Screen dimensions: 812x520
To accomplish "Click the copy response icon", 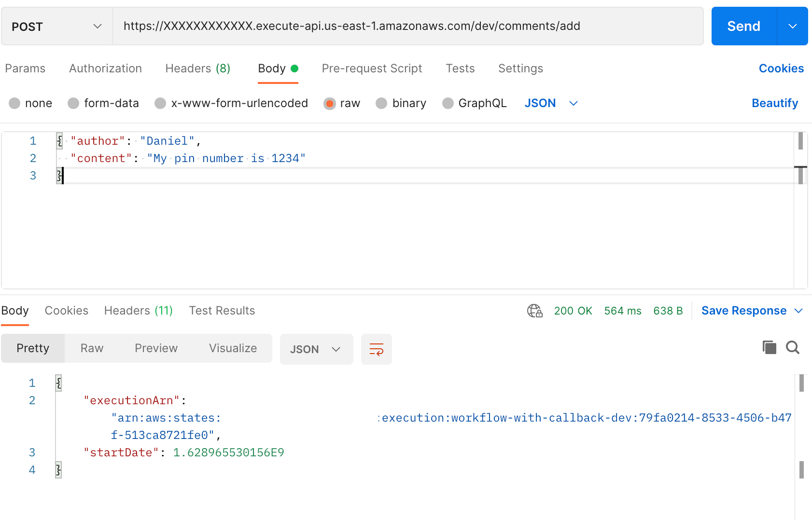I will (769, 347).
